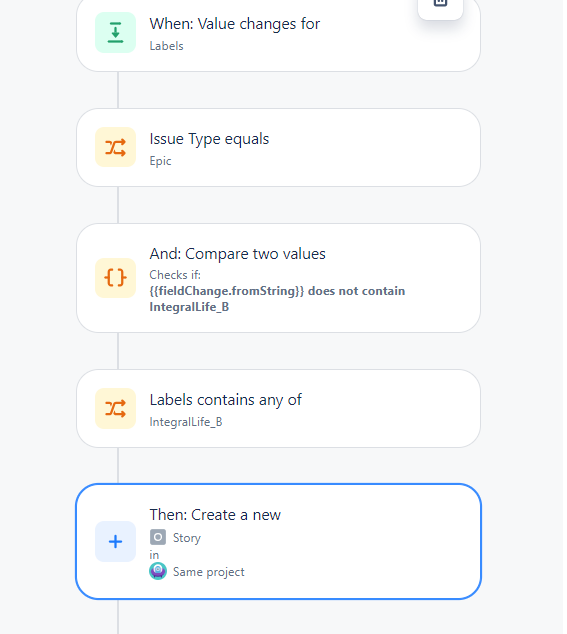This screenshot has height=634, width=567.
Task: Open the Labels contains any of condition
Action: (278, 408)
